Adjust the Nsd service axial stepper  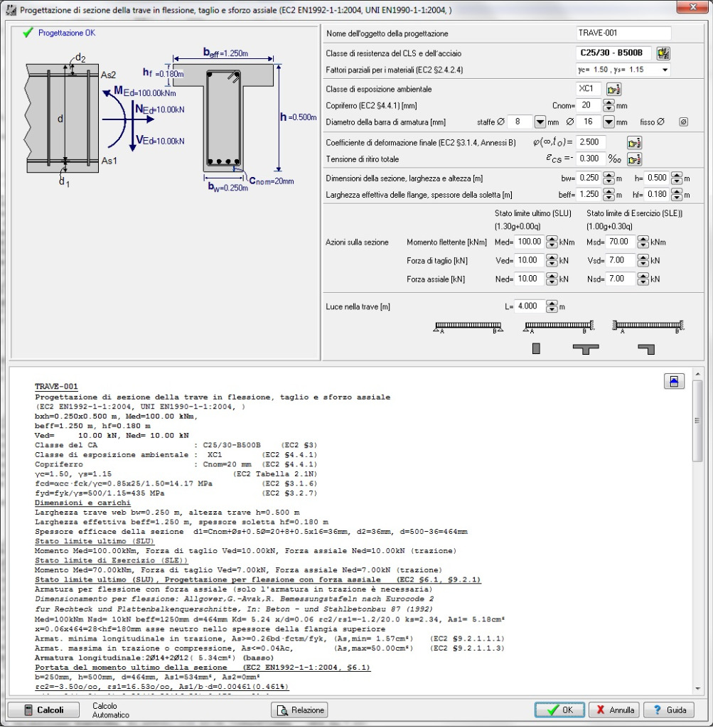click(x=643, y=279)
